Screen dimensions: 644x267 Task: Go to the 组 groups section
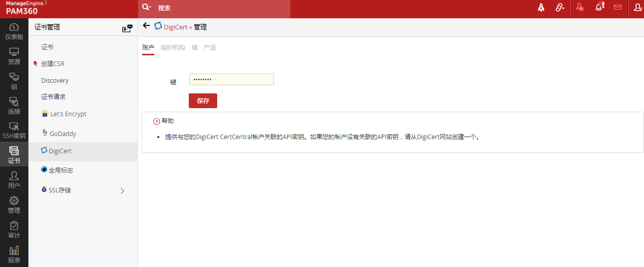point(14,81)
